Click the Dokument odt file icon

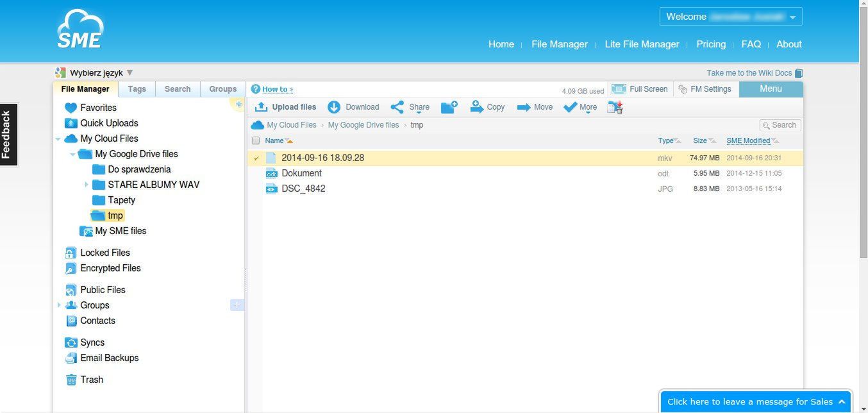tap(271, 173)
